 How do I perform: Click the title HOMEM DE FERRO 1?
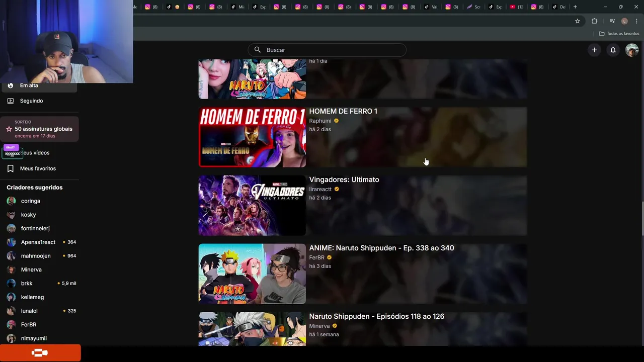[343, 111]
